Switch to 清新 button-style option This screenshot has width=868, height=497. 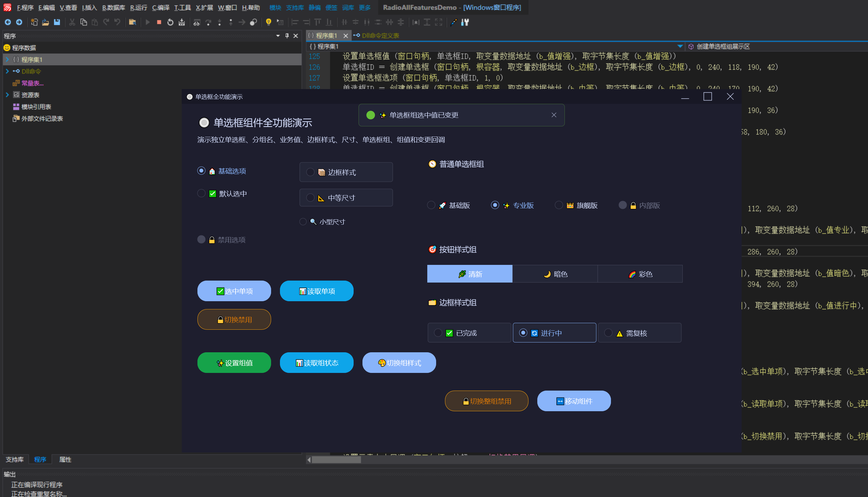click(x=470, y=274)
